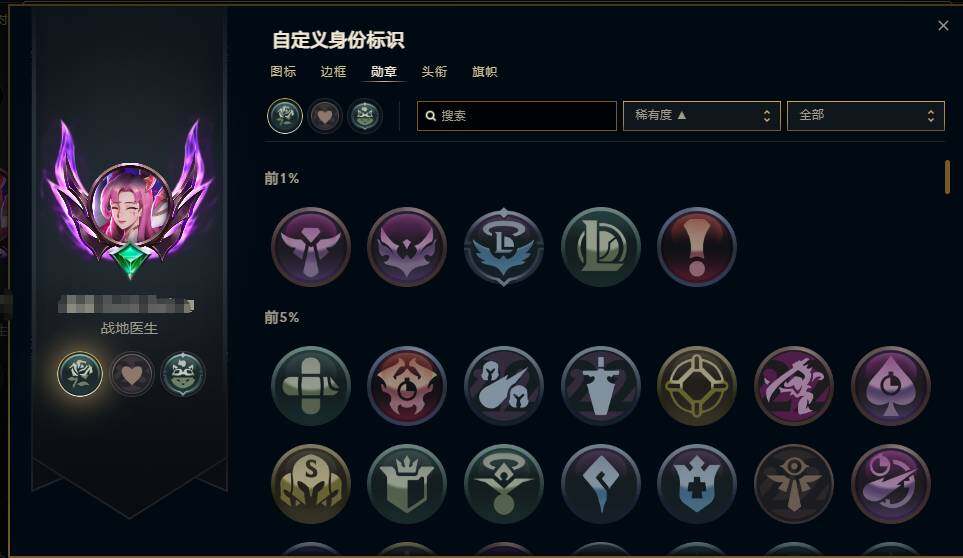963x558 pixels.
Task: Expand the 全部 filter dropdown
Action: click(865, 115)
